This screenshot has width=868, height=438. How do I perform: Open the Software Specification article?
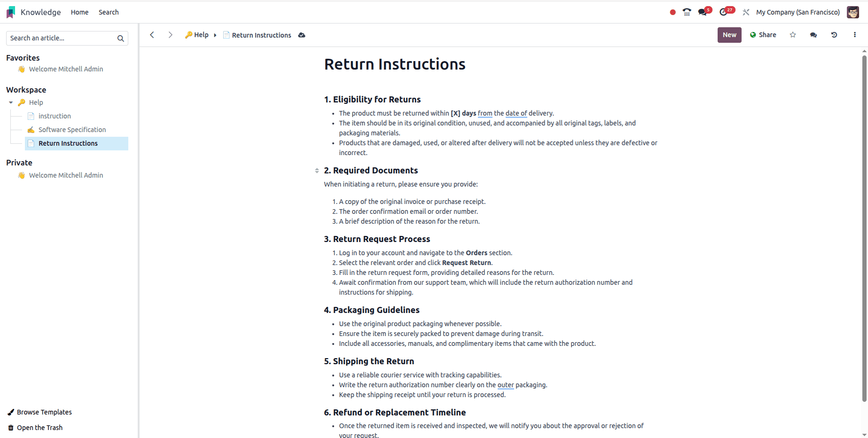[x=72, y=130]
